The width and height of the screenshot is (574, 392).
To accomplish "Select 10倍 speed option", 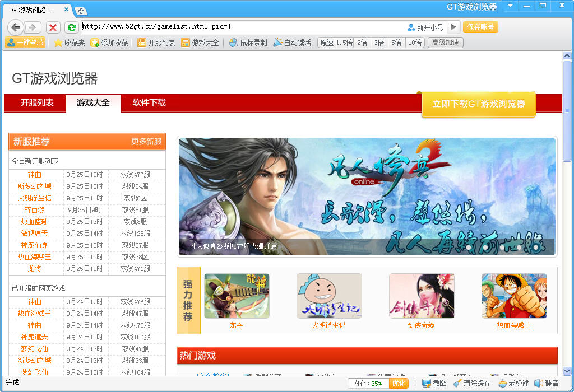I will pos(415,43).
